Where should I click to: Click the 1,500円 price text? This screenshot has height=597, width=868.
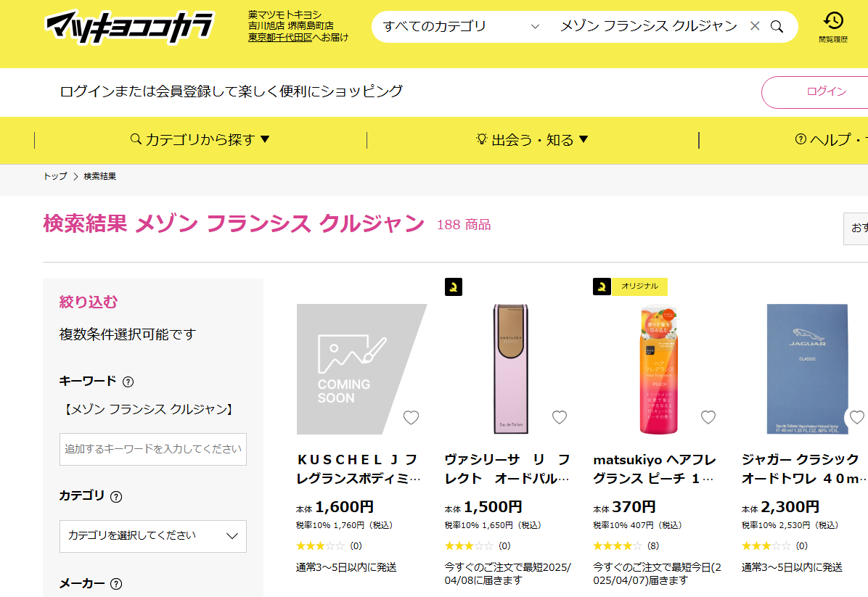(x=493, y=507)
